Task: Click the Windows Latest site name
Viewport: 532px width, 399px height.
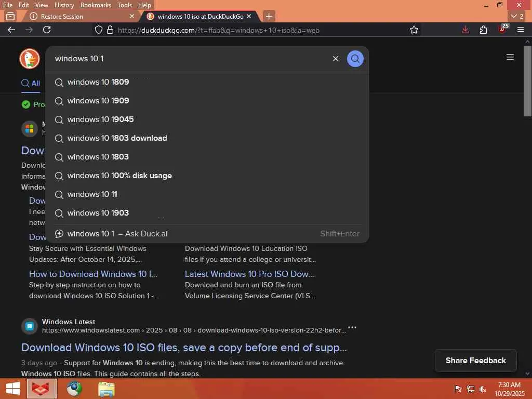Action: click(69, 322)
